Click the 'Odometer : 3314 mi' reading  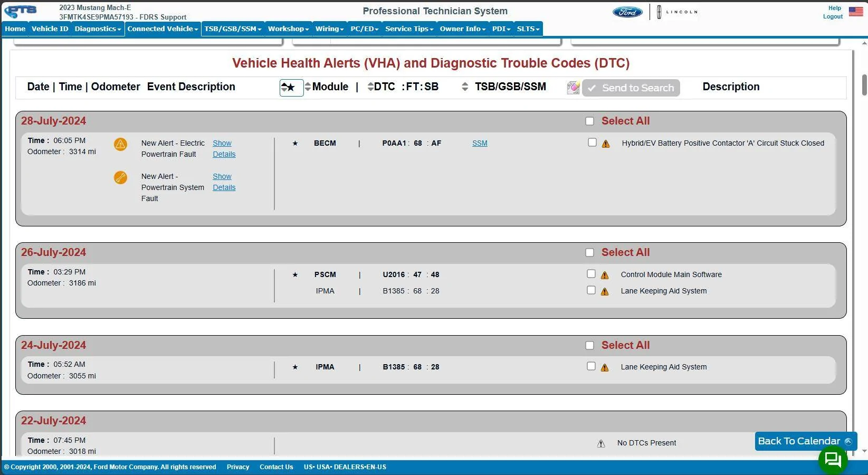pos(62,151)
